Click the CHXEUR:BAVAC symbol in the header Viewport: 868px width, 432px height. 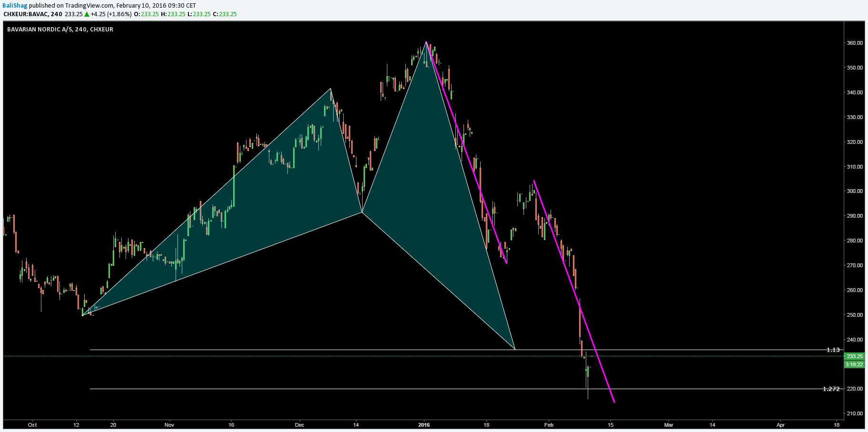26,14
